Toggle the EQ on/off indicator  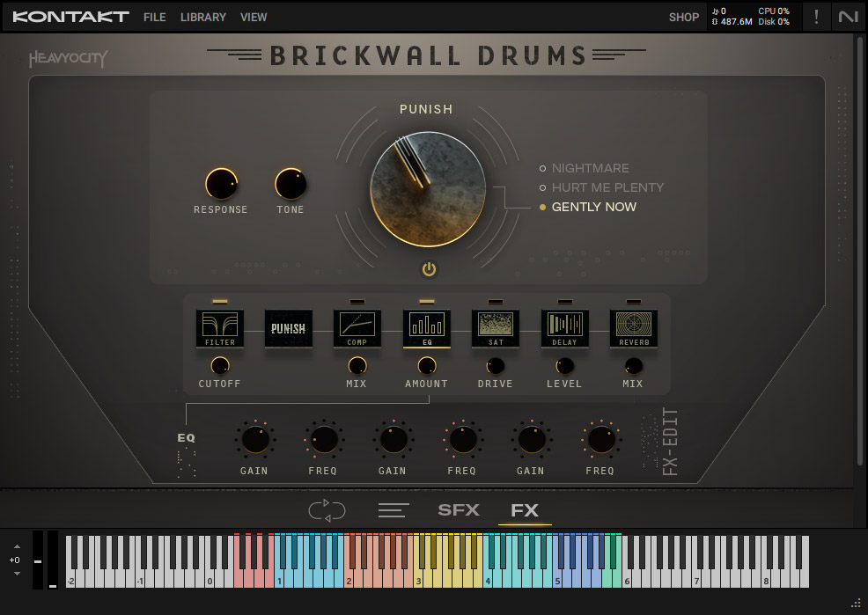(427, 302)
